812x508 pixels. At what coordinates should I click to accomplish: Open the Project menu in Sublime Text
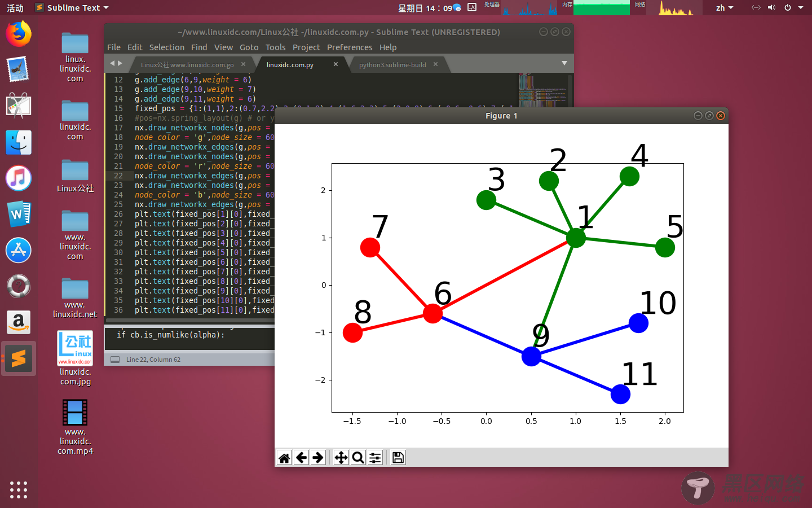[306, 47]
